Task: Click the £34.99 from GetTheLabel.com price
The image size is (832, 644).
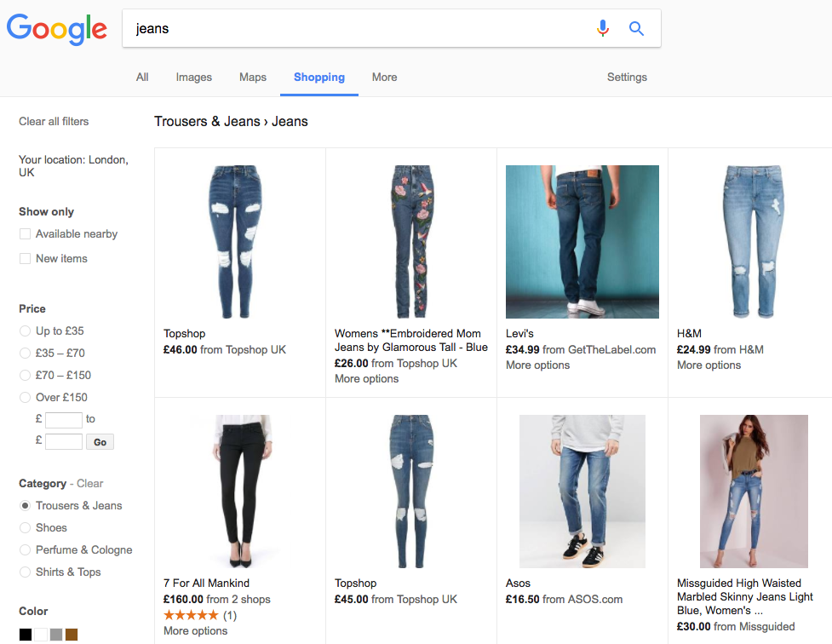Action: pyautogui.click(x=581, y=349)
